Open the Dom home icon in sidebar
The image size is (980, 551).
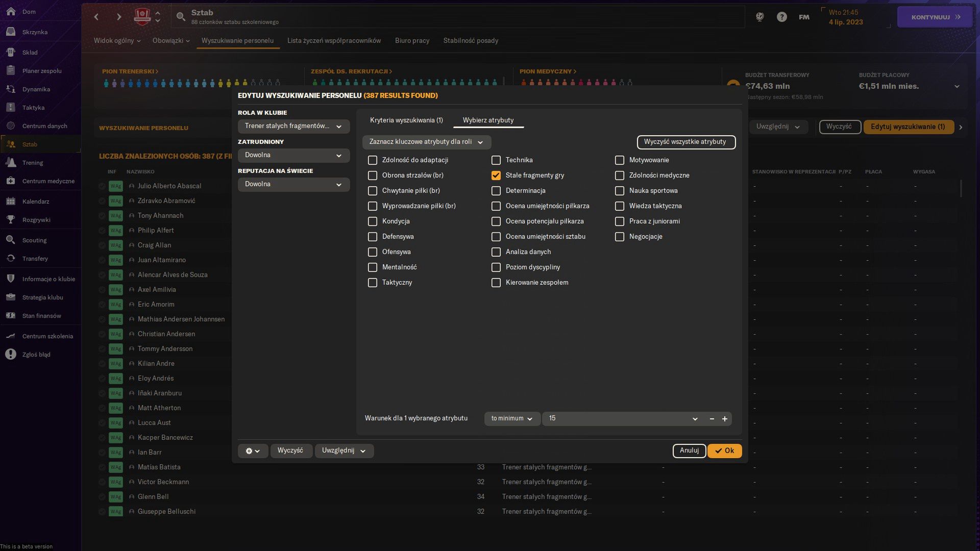[11, 12]
